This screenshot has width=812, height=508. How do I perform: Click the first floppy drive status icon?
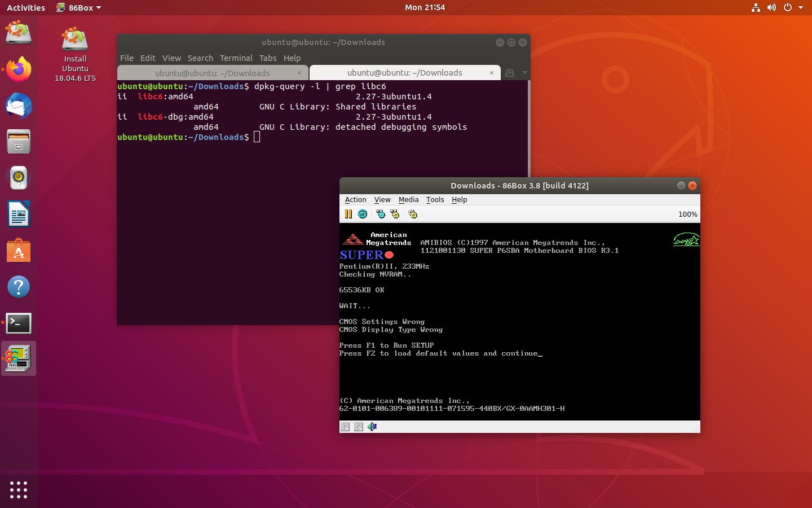point(345,427)
